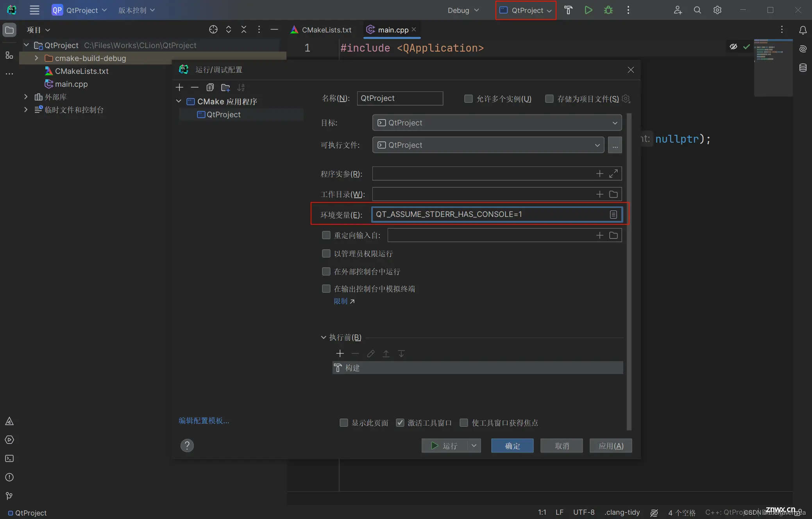Open the Structure tool window icon

pyautogui.click(x=9, y=55)
